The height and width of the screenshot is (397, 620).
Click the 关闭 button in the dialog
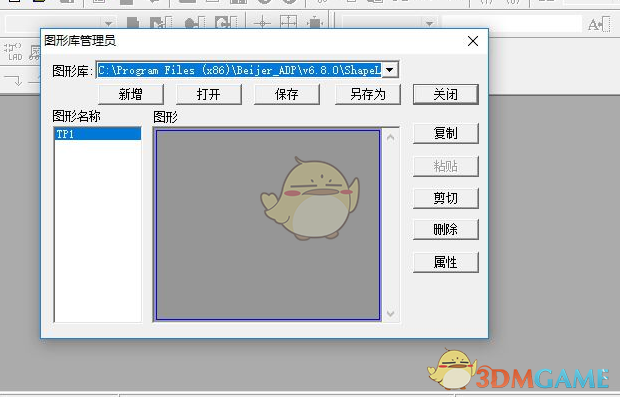446,95
